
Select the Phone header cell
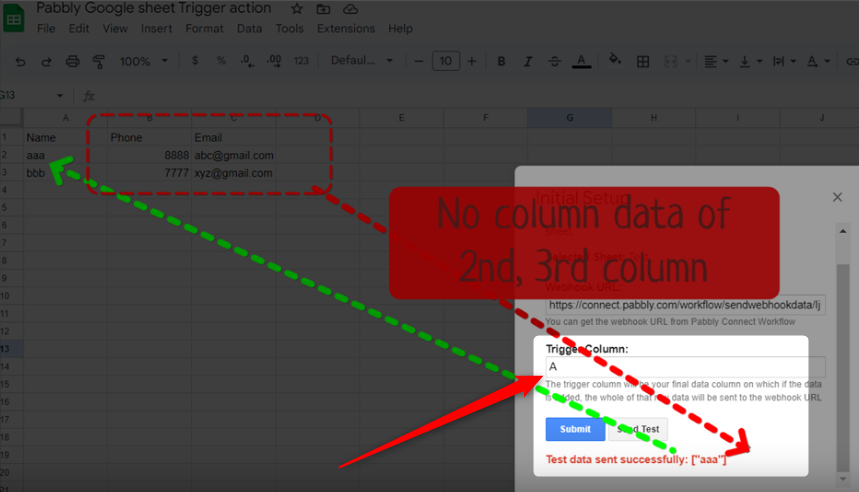[149, 138]
